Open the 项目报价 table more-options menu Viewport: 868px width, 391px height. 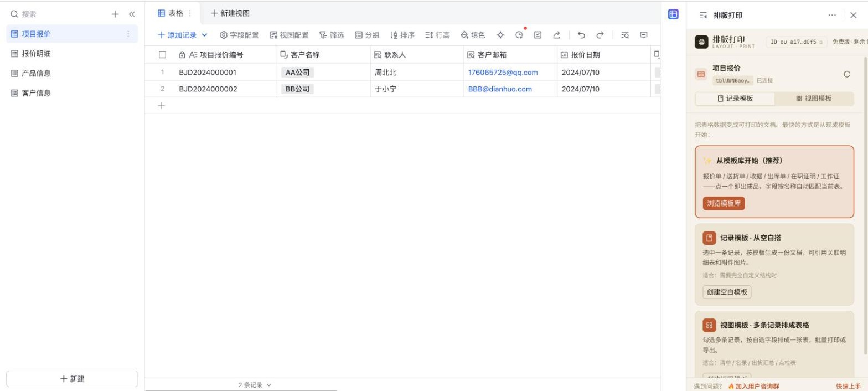point(128,34)
